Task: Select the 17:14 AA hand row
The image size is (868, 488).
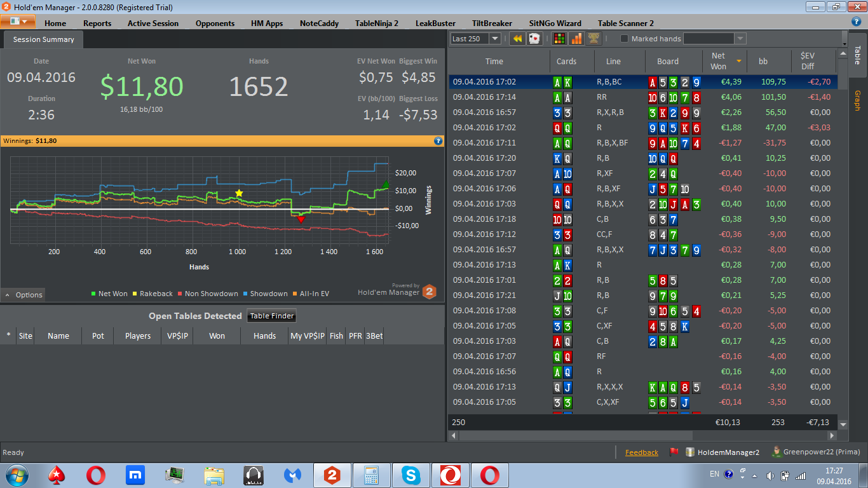Action: click(x=642, y=97)
